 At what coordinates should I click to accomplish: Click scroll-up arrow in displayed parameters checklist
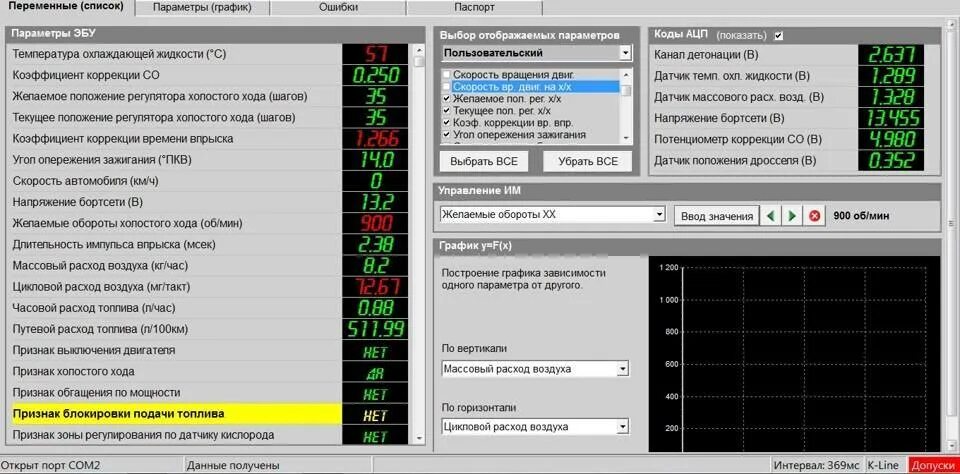[x=626, y=73]
